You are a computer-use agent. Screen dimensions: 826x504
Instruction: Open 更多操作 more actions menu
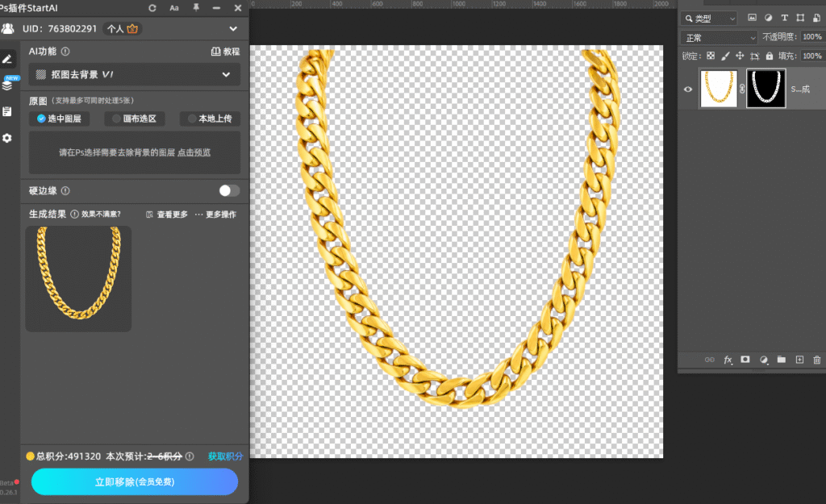pyautogui.click(x=215, y=215)
